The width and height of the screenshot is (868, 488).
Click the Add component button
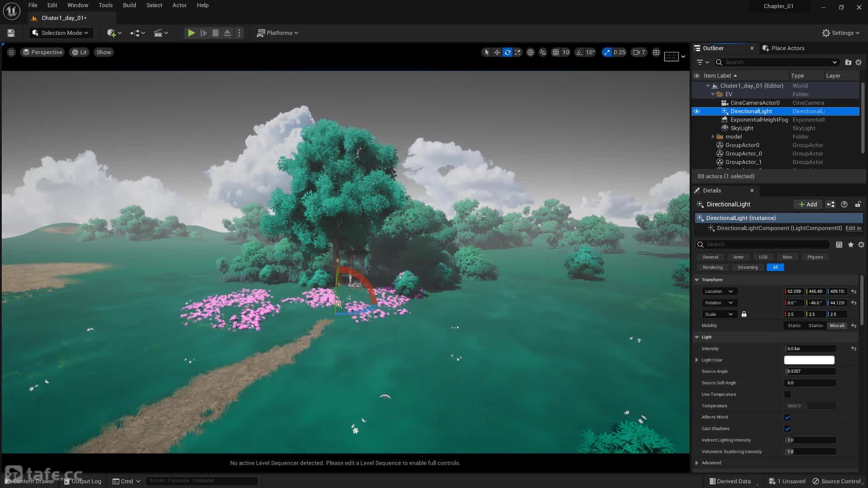point(808,205)
